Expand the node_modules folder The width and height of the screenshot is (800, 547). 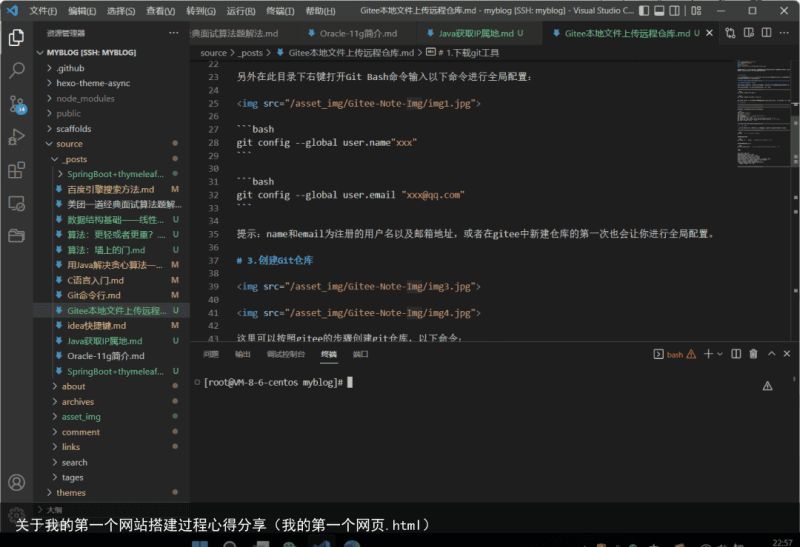tap(111, 98)
